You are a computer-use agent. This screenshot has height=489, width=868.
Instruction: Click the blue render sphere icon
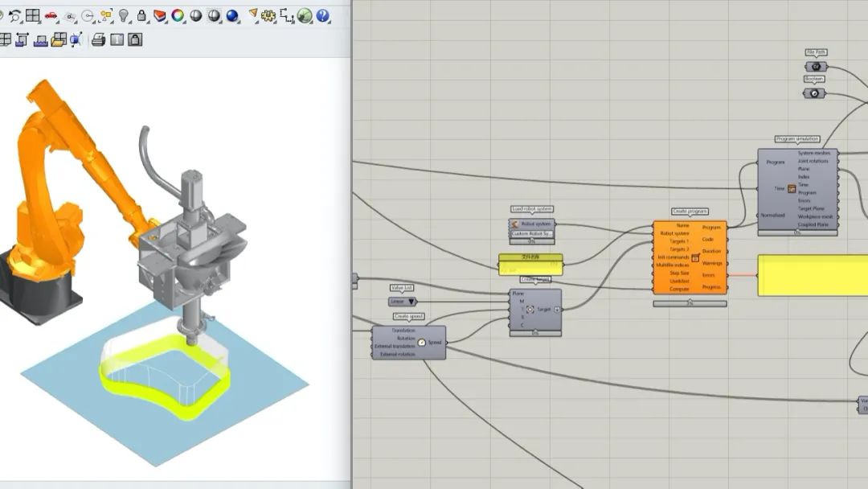[232, 16]
